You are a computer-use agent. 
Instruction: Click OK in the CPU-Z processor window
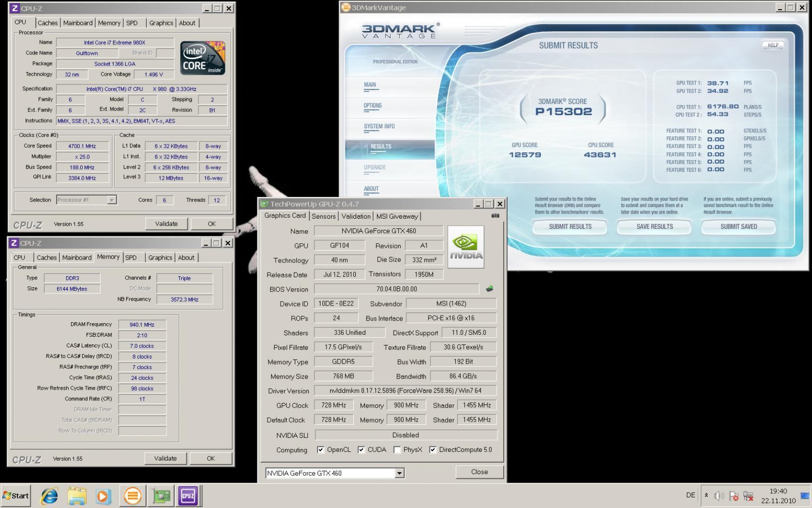211,224
